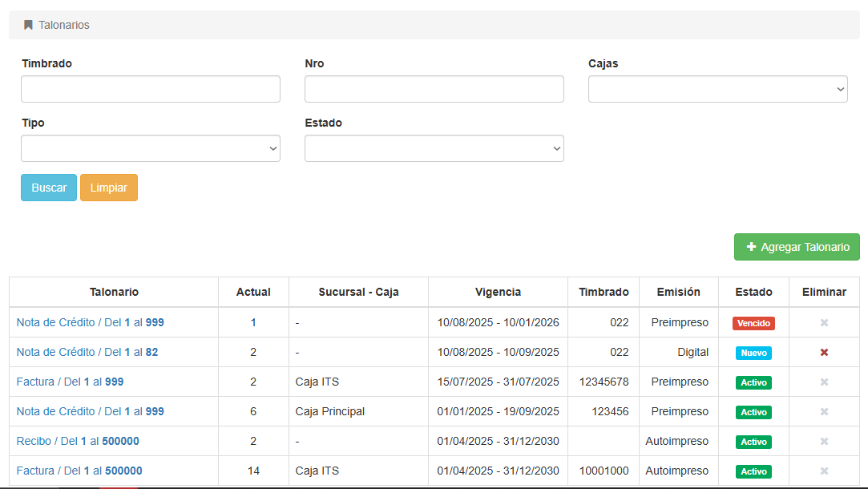Image resolution: width=868 pixels, height=489 pixels.
Task: Focus the Timbrado text field
Action: pos(151,89)
